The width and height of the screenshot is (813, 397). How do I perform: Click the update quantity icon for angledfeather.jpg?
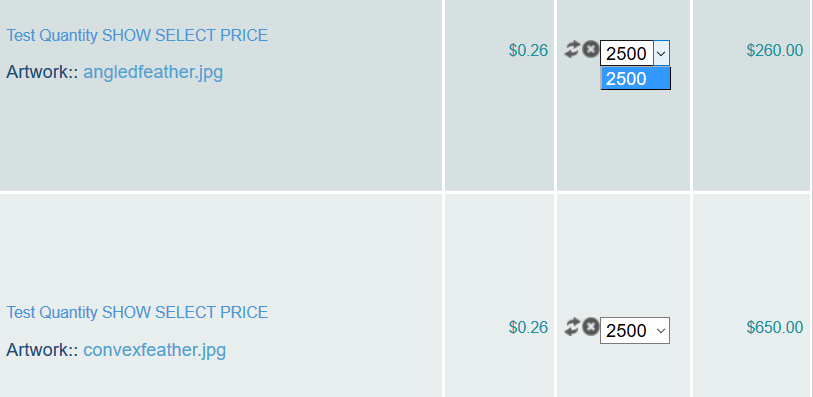click(572, 50)
